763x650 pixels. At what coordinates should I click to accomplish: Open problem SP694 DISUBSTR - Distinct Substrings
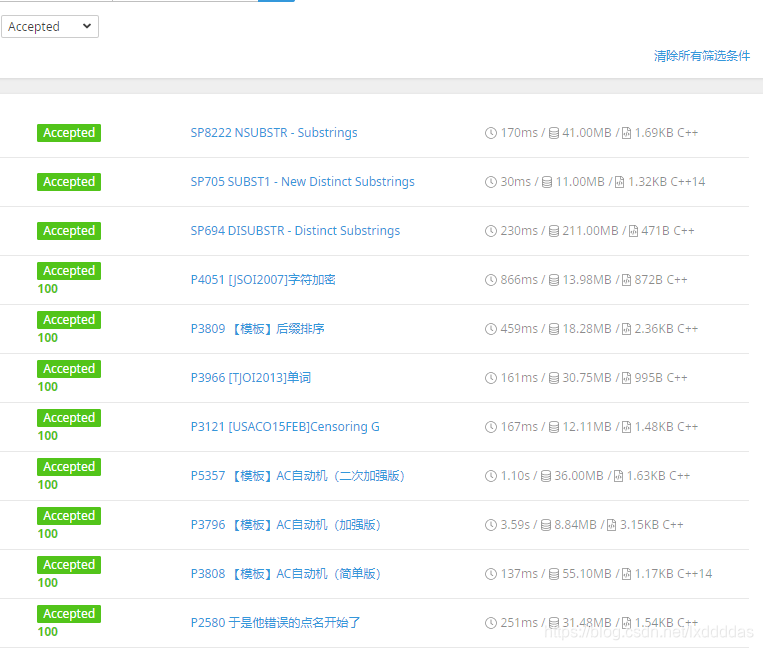[295, 231]
